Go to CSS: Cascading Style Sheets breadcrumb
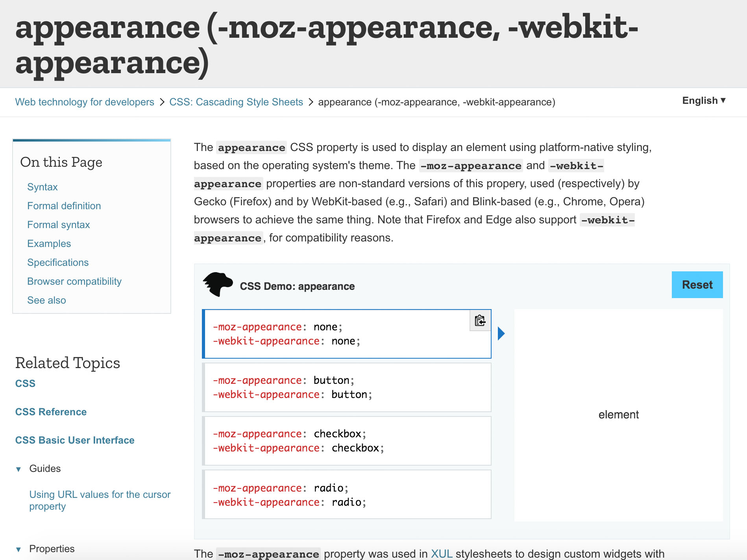Screen dimensions: 747x560 236,102
